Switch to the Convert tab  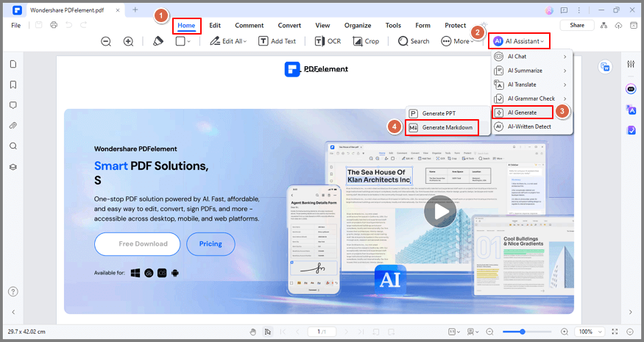pyautogui.click(x=289, y=26)
